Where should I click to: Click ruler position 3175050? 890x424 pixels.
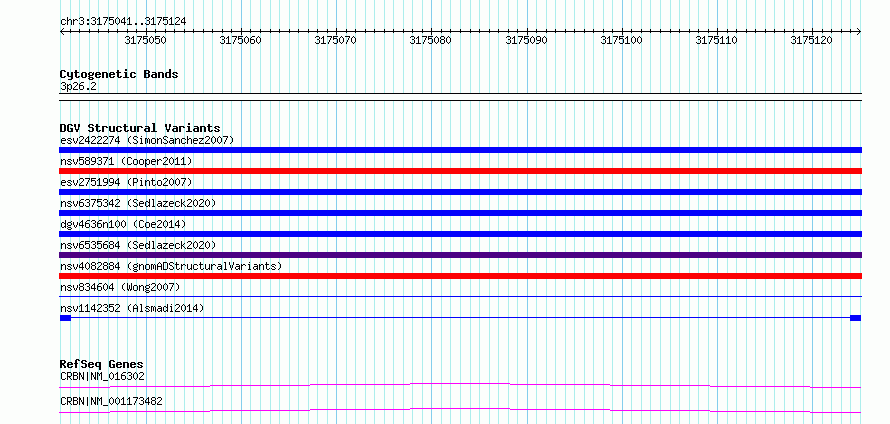click(145, 40)
